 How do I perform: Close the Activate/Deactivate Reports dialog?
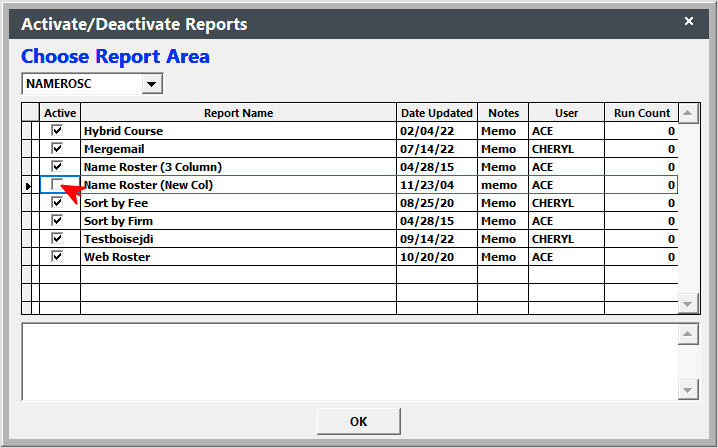[688, 21]
